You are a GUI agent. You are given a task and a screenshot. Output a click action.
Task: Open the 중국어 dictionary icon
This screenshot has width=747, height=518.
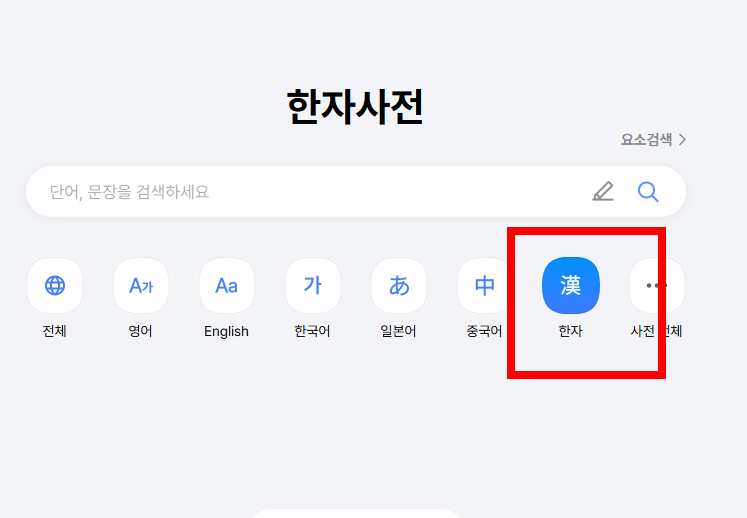[x=485, y=285]
